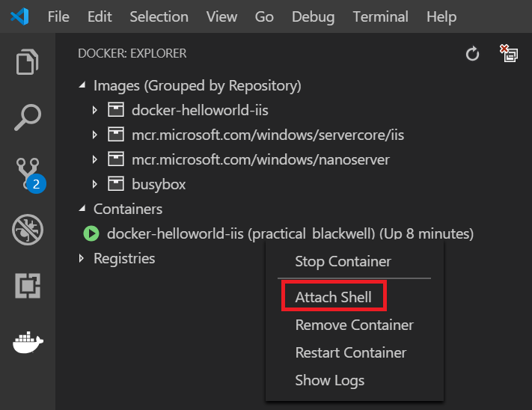Select mcr.microsoft.com/windows/servercore/iis row text
Viewport: 532px width, 410px height.
[268, 135]
